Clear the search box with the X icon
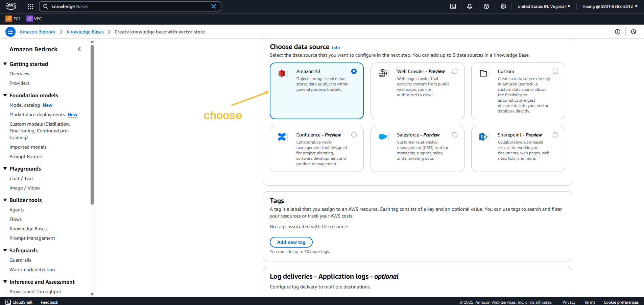Image resolution: width=644 pixels, height=305 pixels. click(214, 6)
